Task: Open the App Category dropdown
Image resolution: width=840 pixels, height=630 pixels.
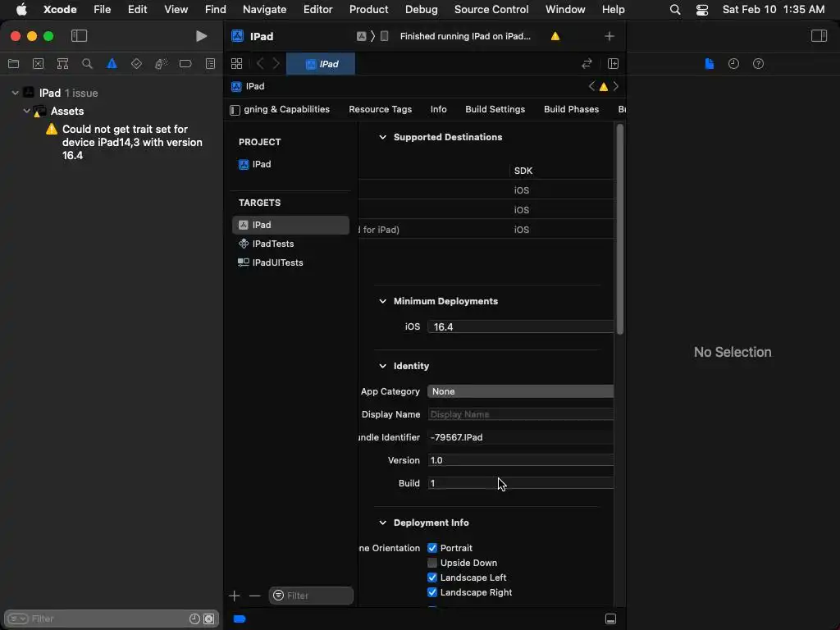Action: (x=520, y=391)
